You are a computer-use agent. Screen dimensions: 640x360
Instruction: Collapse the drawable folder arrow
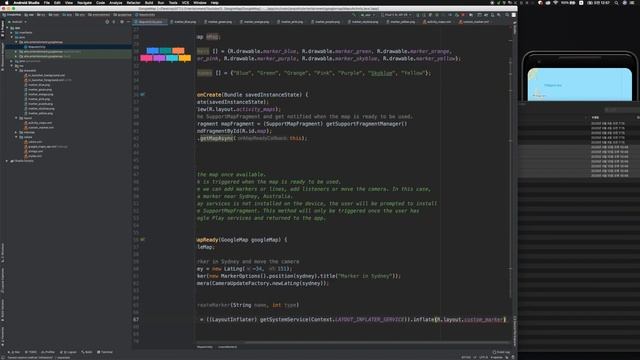point(16,71)
